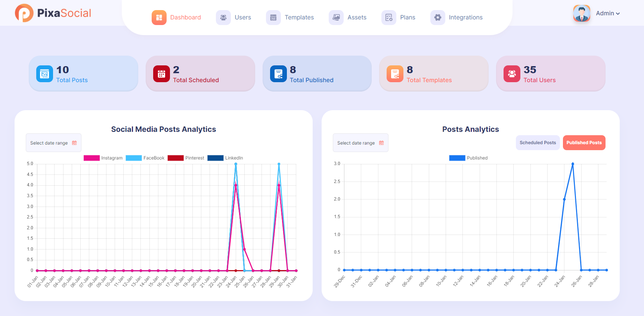This screenshot has height=316, width=644.
Task: Toggle LinkedIn legend color swatch
Action: tap(216, 158)
